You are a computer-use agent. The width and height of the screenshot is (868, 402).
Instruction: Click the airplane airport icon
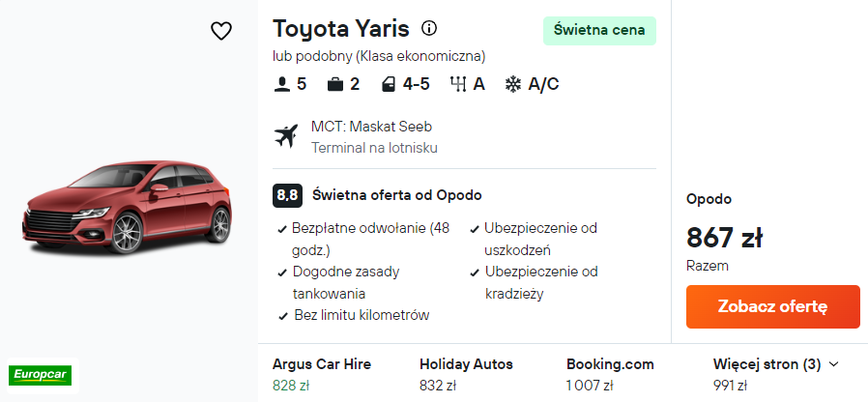287,136
